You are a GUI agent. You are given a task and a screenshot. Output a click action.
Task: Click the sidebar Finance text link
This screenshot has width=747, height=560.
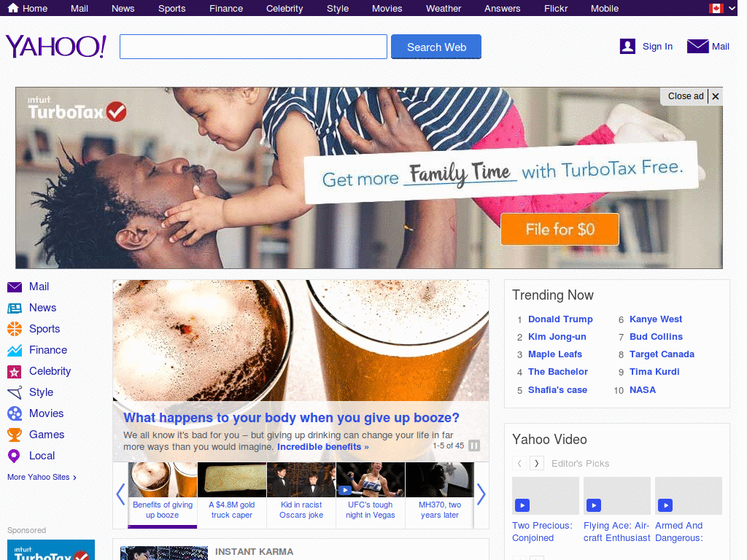(x=48, y=350)
